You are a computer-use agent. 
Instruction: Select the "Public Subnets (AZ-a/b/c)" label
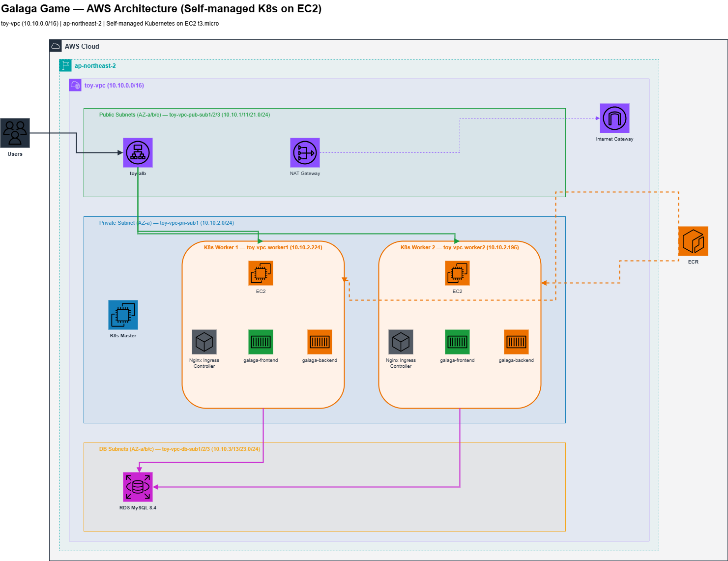pyautogui.click(x=184, y=115)
